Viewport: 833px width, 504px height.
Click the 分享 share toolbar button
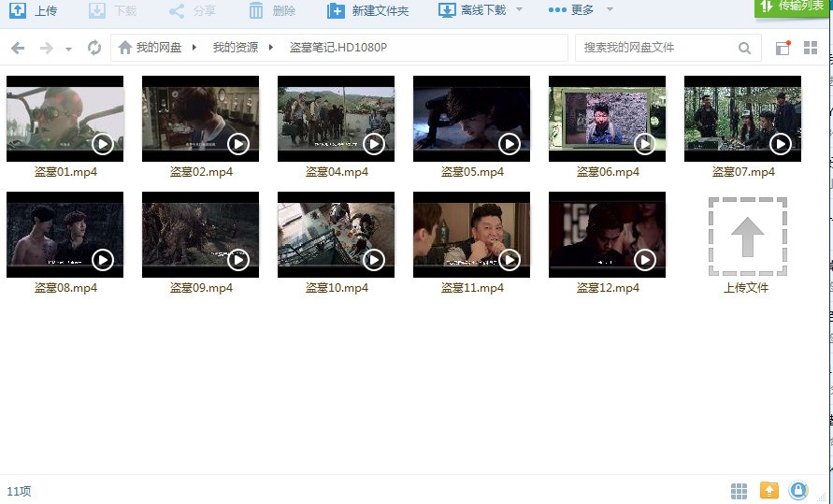(192, 10)
